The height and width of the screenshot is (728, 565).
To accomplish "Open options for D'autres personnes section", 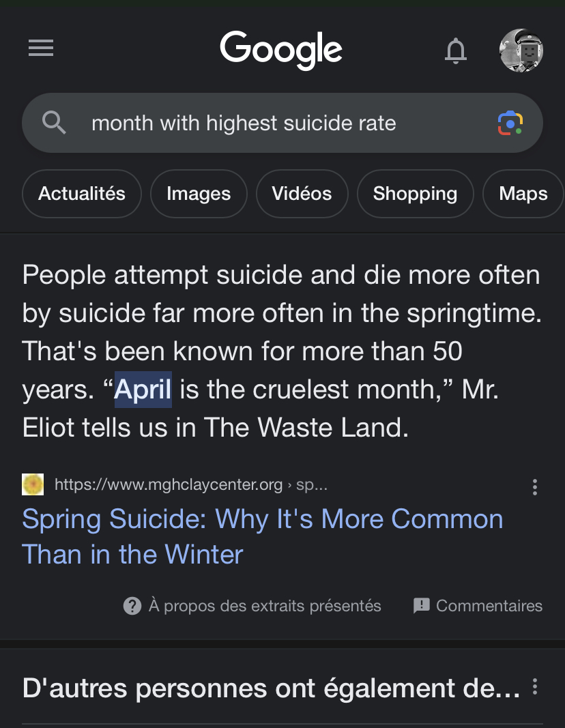I will click(x=535, y=686).
